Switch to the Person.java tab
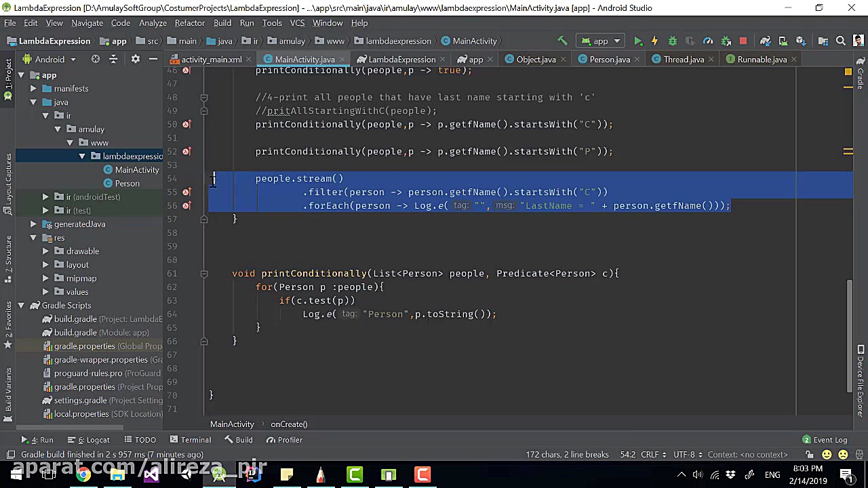Viewport: 868px width, 488px height. tap(610, 59)
